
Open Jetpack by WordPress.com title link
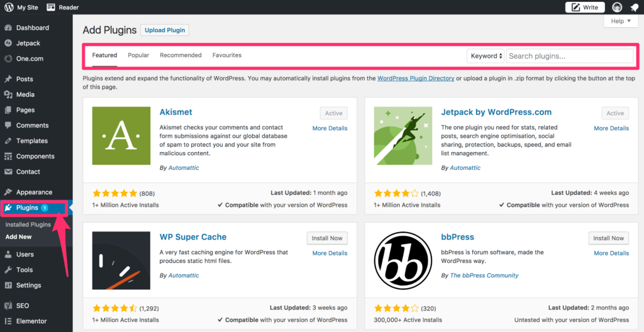[496, 112]
